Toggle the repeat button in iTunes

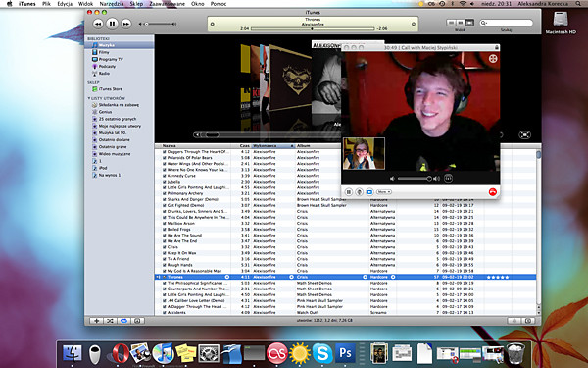coord(123,321)
